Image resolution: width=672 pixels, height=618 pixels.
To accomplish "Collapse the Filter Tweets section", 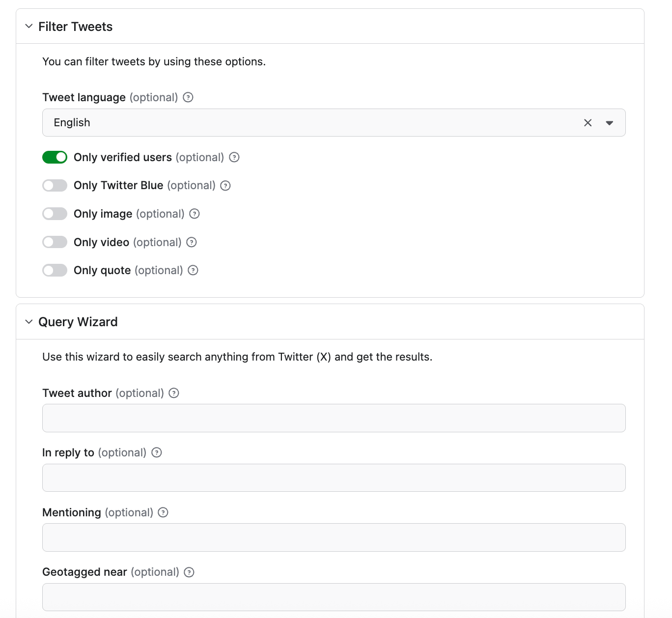I will [28, 26].
